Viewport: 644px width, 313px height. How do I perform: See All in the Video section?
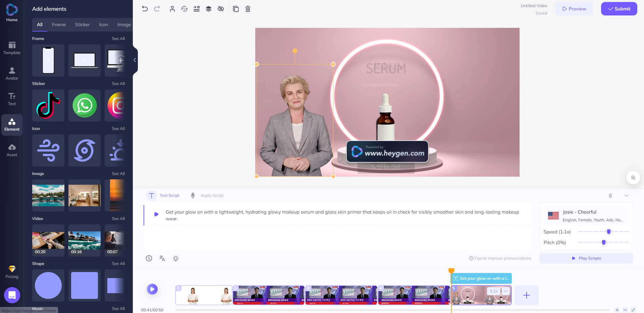coord(118,219)
